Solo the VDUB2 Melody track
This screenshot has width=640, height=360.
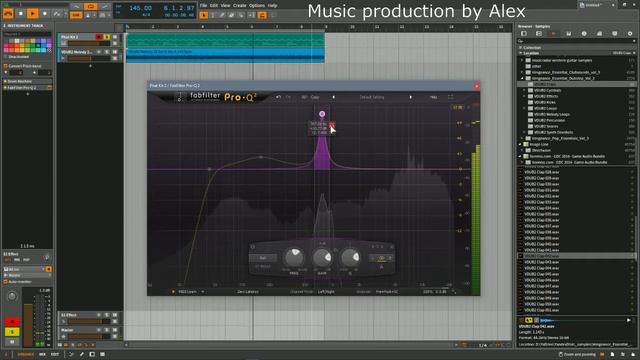(107, 52)
